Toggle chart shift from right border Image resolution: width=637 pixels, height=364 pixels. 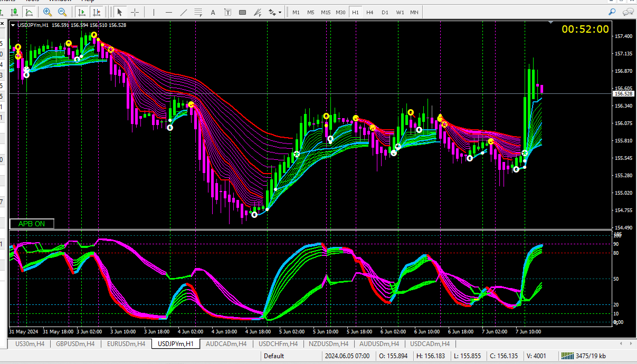click(x=97, y=12)
